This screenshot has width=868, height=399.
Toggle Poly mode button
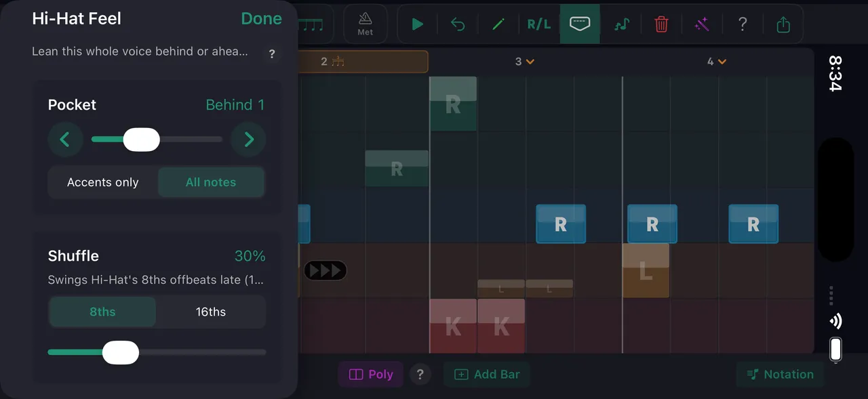[x=371, y=375]
